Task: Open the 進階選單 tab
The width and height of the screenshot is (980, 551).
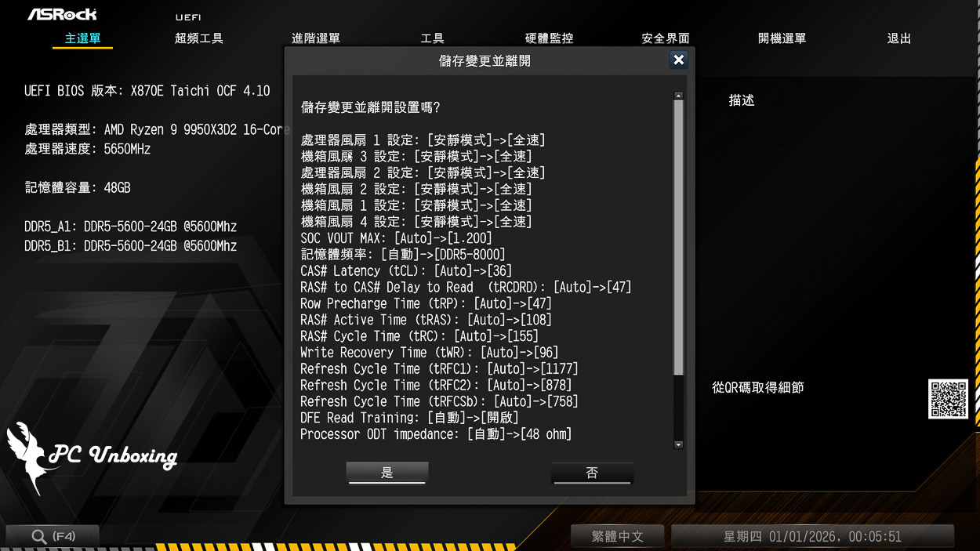Action: tap(316, 38)
